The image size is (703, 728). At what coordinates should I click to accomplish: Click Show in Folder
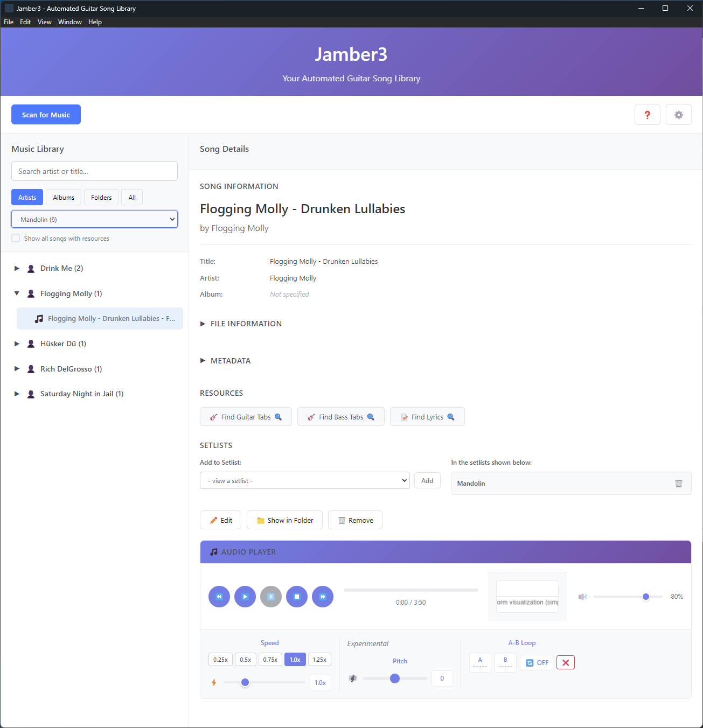click(284, 520)
